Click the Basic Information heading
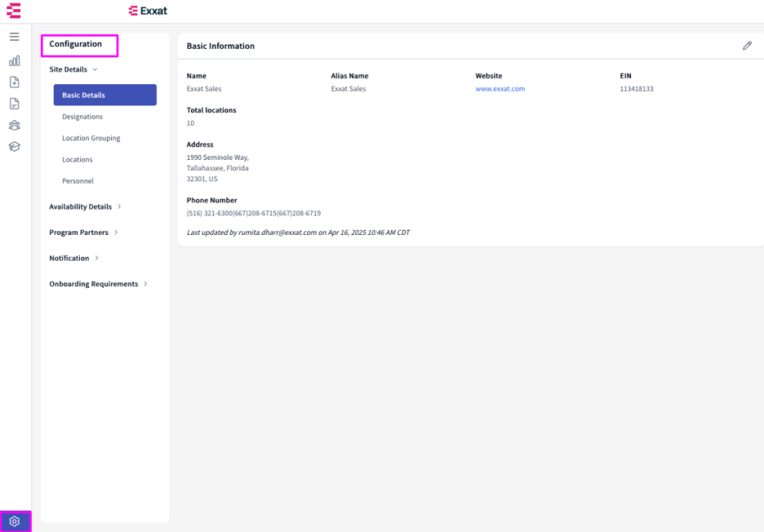Image resolution: width=764 pixels, height=532 pixels. click(220, 46)
